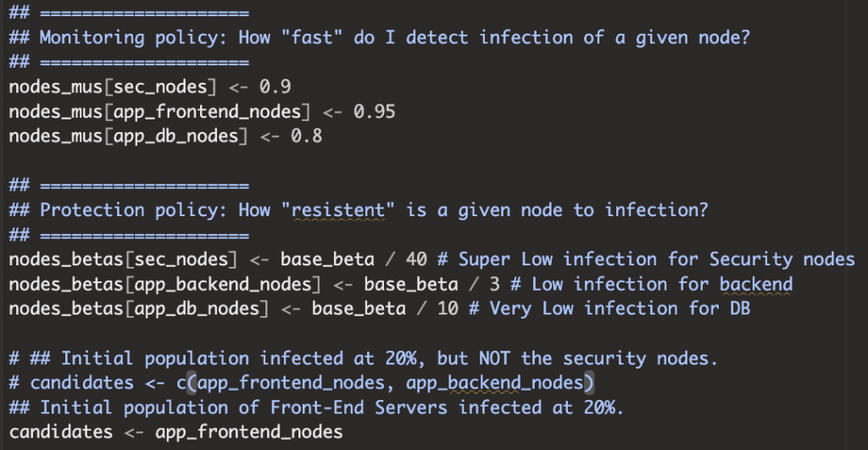This screenshot has height=450, width=868.
Task: Click base_beta in the app_db_nodes line
Action: coord(359,308)
